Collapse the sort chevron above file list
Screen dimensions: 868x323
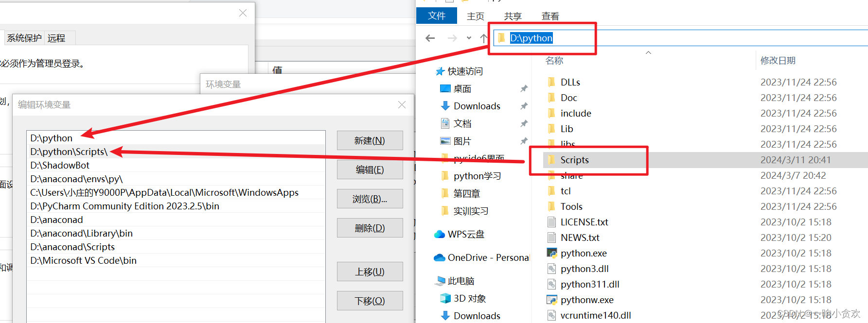(648, 52)
